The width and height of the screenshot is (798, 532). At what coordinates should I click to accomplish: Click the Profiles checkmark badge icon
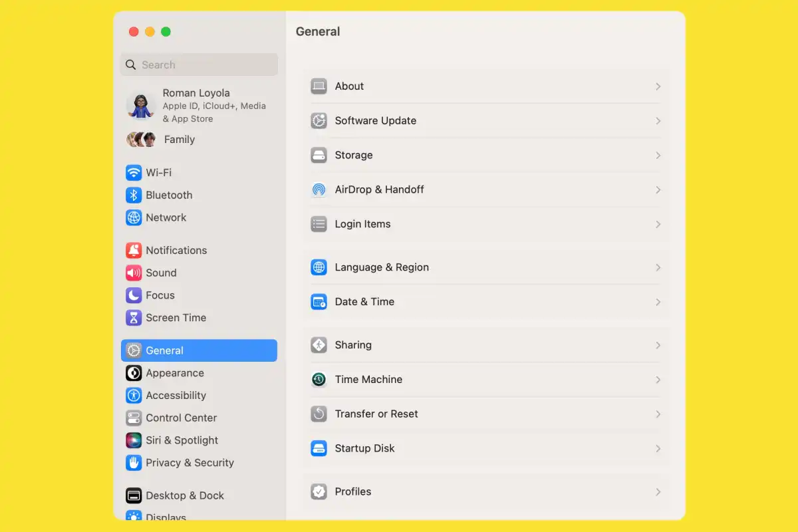319,491
